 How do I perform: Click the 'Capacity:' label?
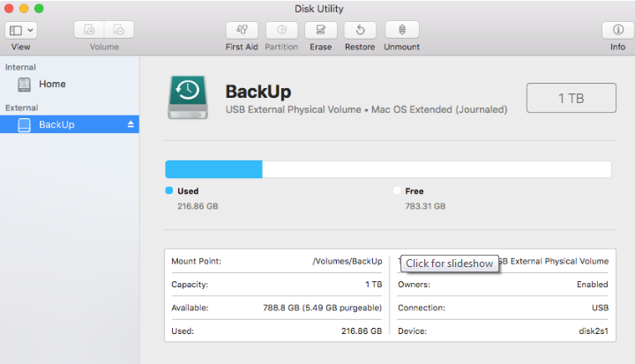click(x=190, y=284)
